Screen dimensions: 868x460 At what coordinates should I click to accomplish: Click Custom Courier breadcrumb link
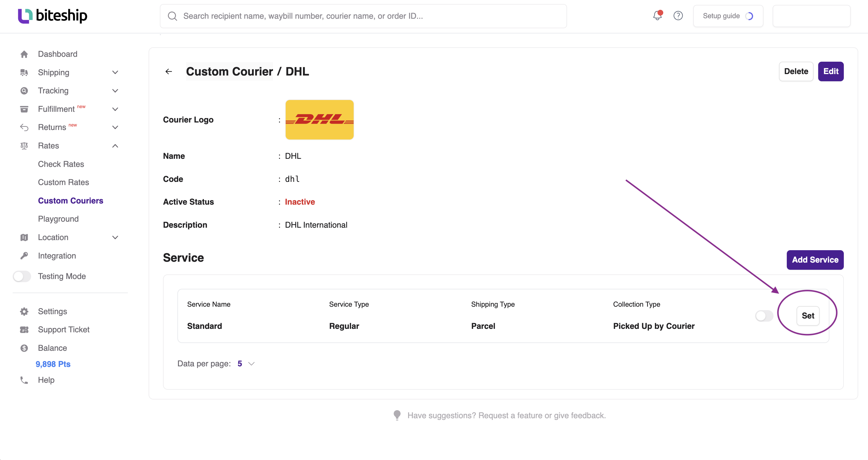[x=229, y=71]
